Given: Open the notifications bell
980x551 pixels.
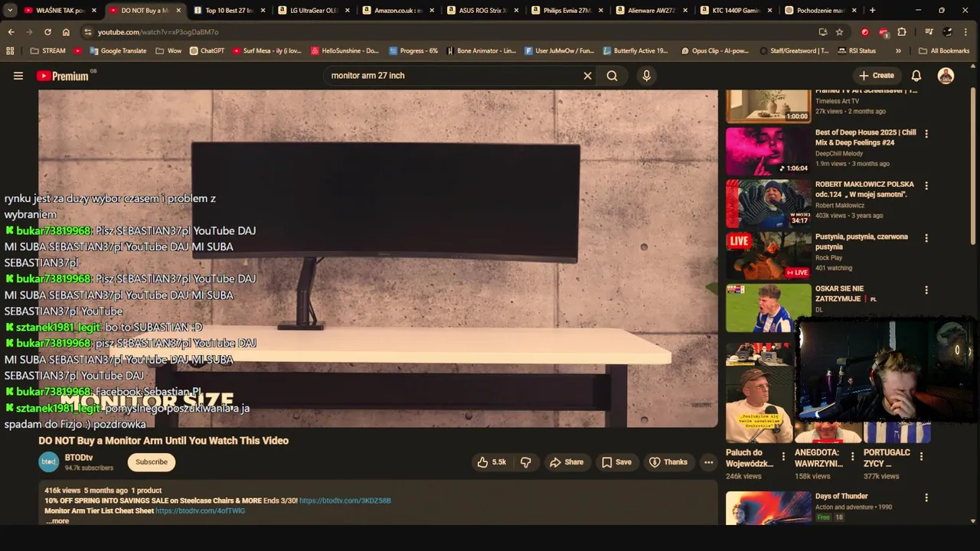Looking at the screenshot, I should click(x=916, y=76).
